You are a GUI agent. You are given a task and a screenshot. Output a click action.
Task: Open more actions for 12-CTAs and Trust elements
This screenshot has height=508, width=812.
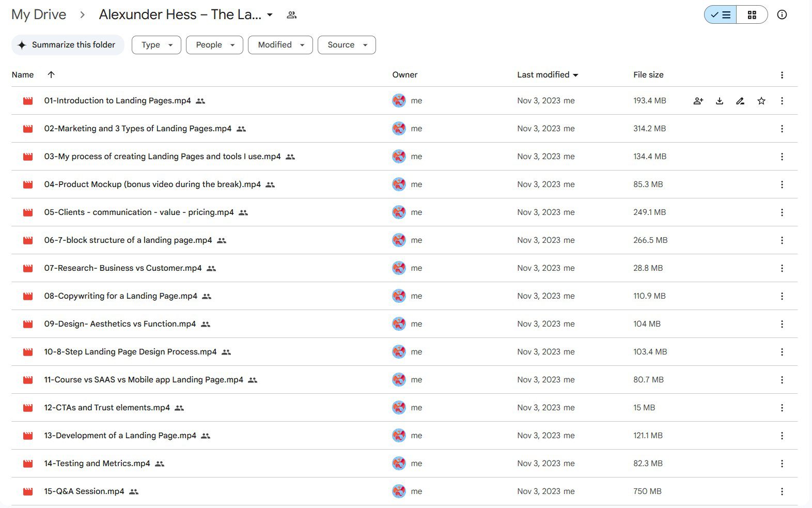(782, 408)
